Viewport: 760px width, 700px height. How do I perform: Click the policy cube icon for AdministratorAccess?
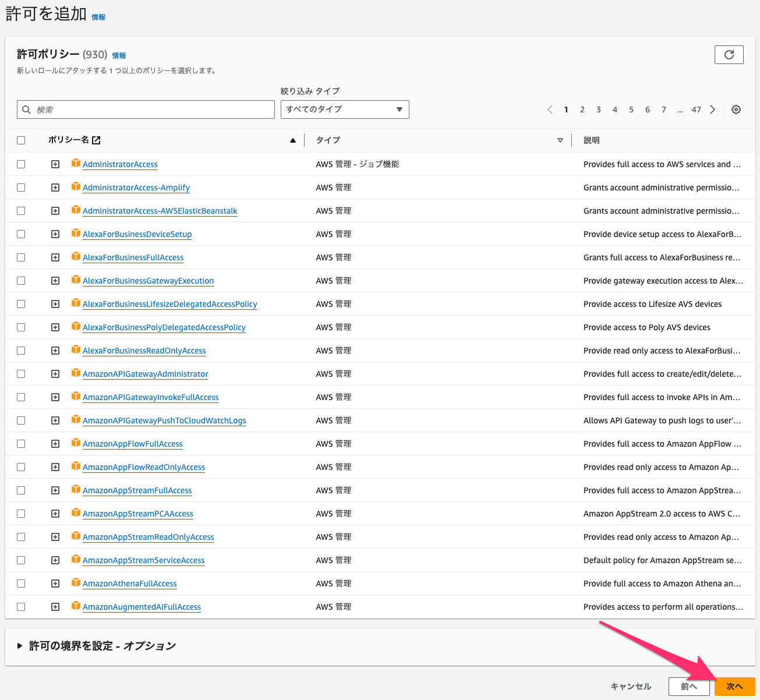pos(76,164)
